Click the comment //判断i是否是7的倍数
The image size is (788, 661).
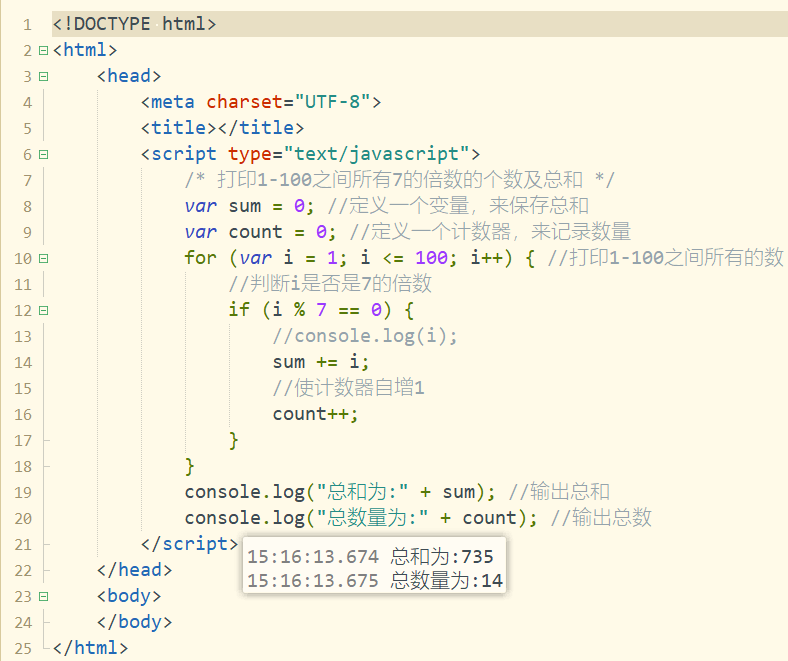(330, 284)
